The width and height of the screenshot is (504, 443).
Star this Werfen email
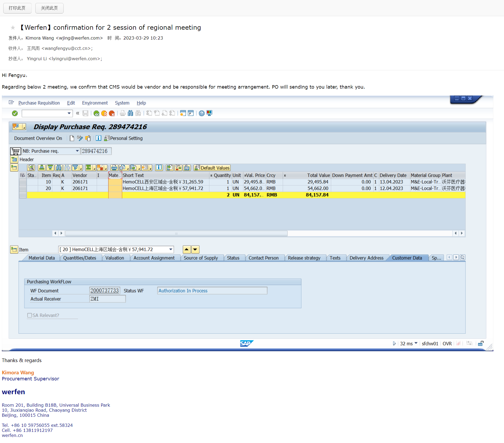coord(13,28)
